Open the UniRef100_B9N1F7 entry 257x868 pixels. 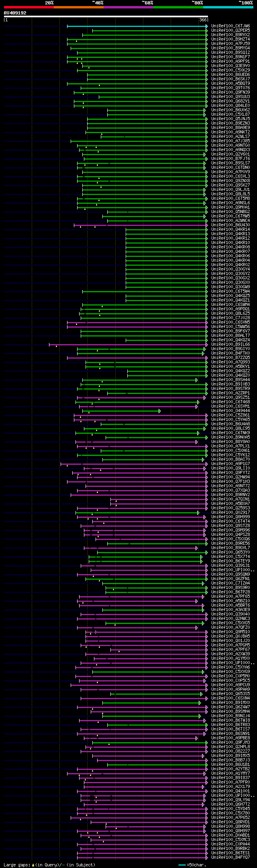pyautogui.click(x=230, y=57)
